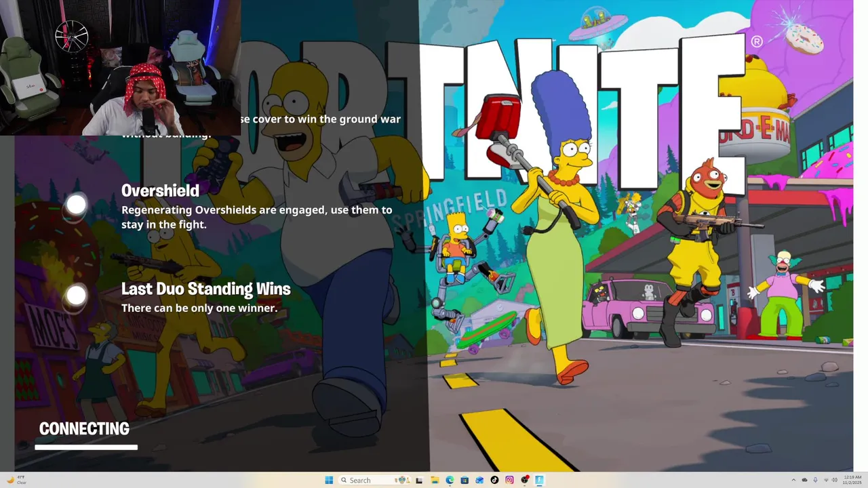
Task: Launch File Explorer from the taskbar
Action: (x=435, y=480)
